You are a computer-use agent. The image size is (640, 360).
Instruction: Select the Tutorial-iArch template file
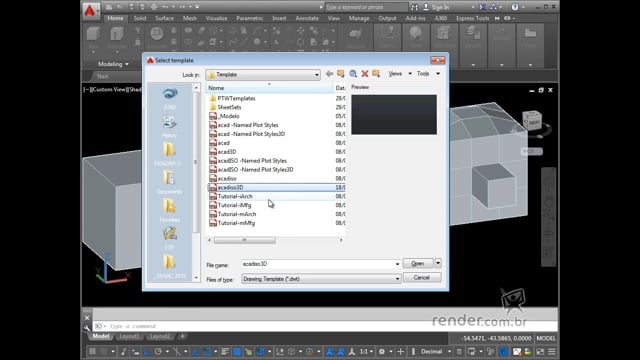[235, 196]
